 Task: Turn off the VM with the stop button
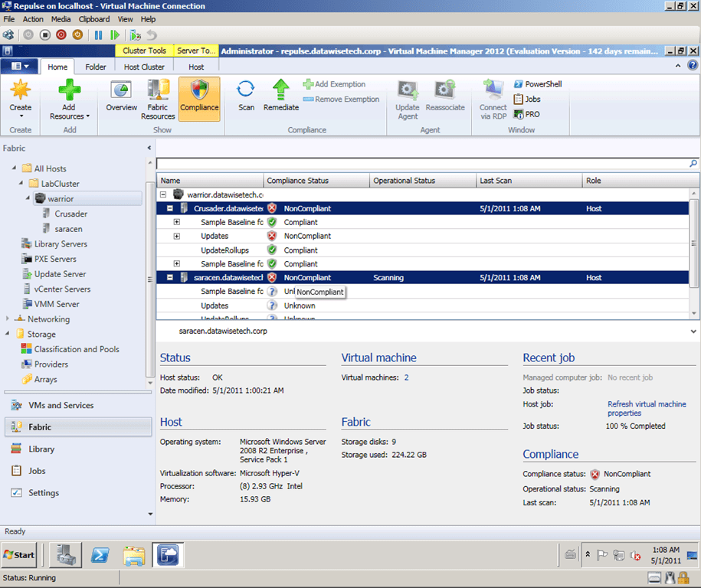44,35
